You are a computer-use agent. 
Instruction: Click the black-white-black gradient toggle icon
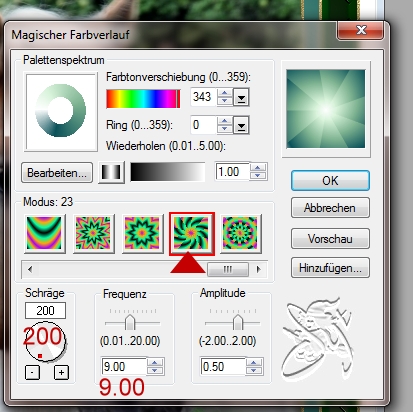[111, 172]
